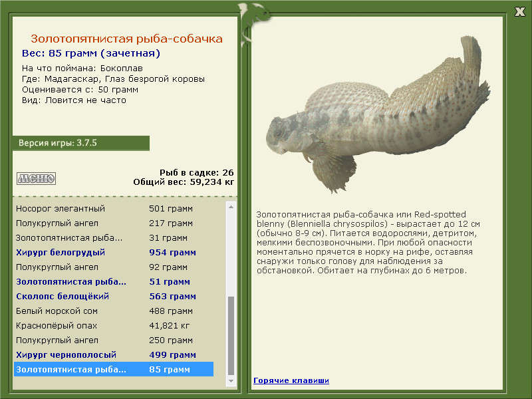Click highlighted Золотопятнистая рыба 85 грамм row
The height and width of the screenshot is (399, 532).
tap(113, 370)
